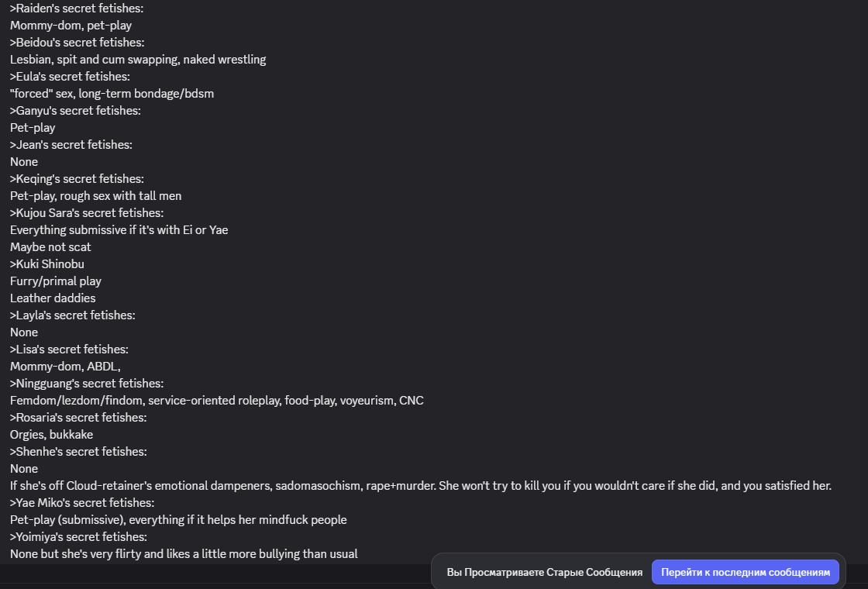Click the "Перейти к последним сообщениям" button
The image size is (868, 589).
click(745, 572)
